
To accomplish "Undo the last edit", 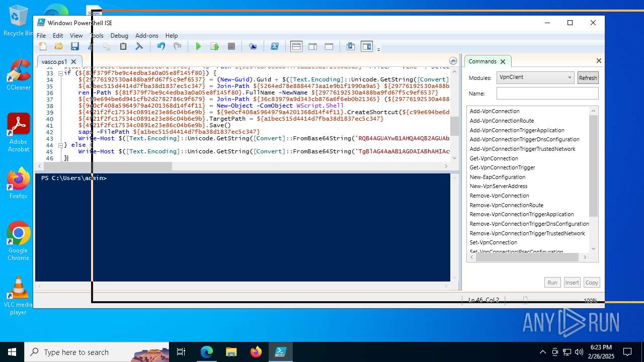I will point(161,46).
